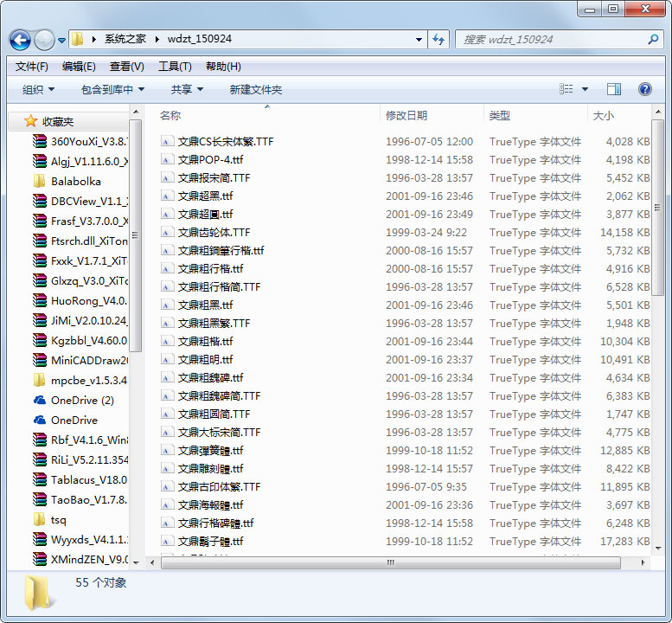This screenshot has width=672, height=623.
Task: Open the 共享 dropdown
Action: 187,90
